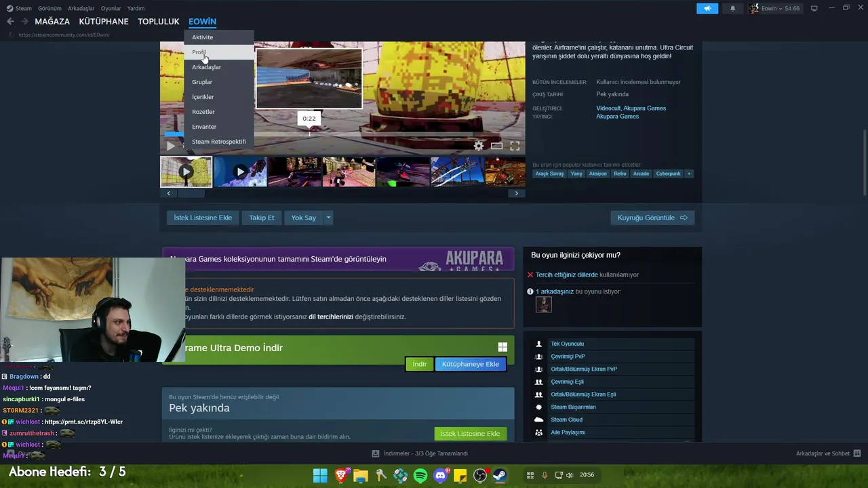Click İstek Listesine Ekle button below video
Screen dimensions: 868x488
203,218
